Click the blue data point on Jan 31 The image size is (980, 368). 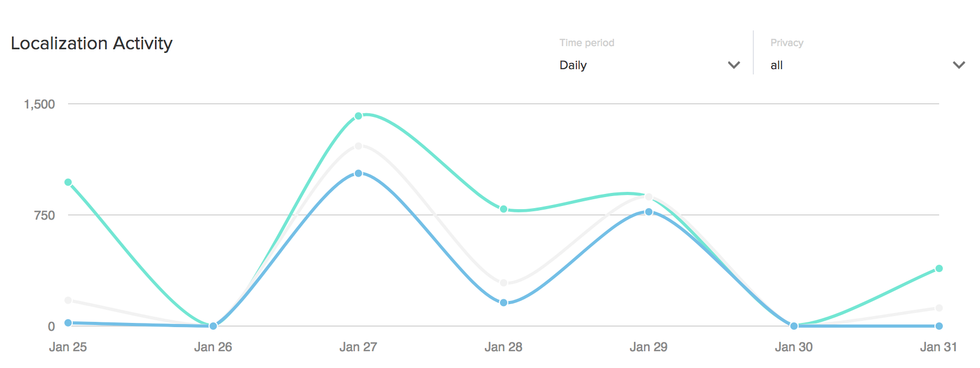click(939, 326)
